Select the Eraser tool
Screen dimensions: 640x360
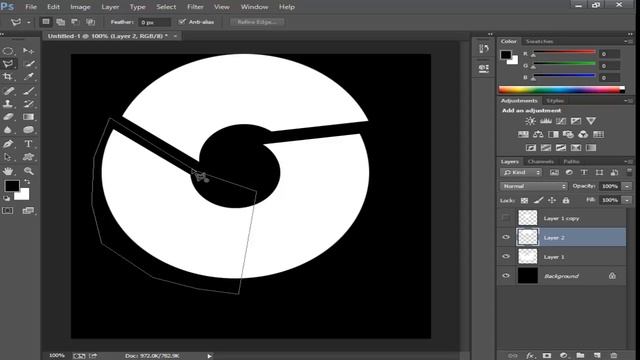click(x=8, y=117)
